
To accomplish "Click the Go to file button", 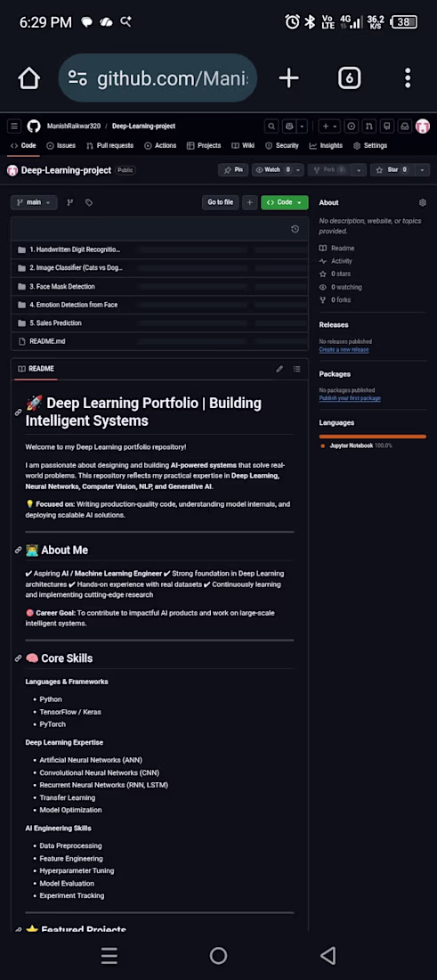I will coord(221,202).
